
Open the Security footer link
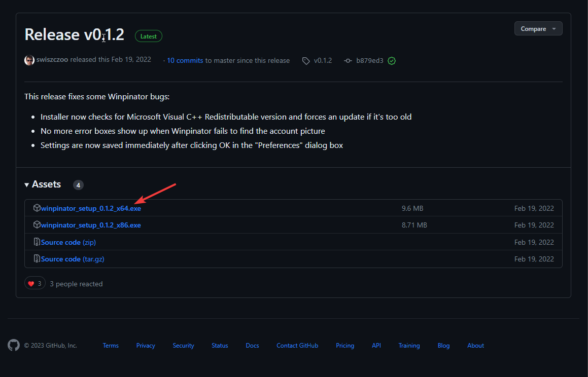coord(183,346)
